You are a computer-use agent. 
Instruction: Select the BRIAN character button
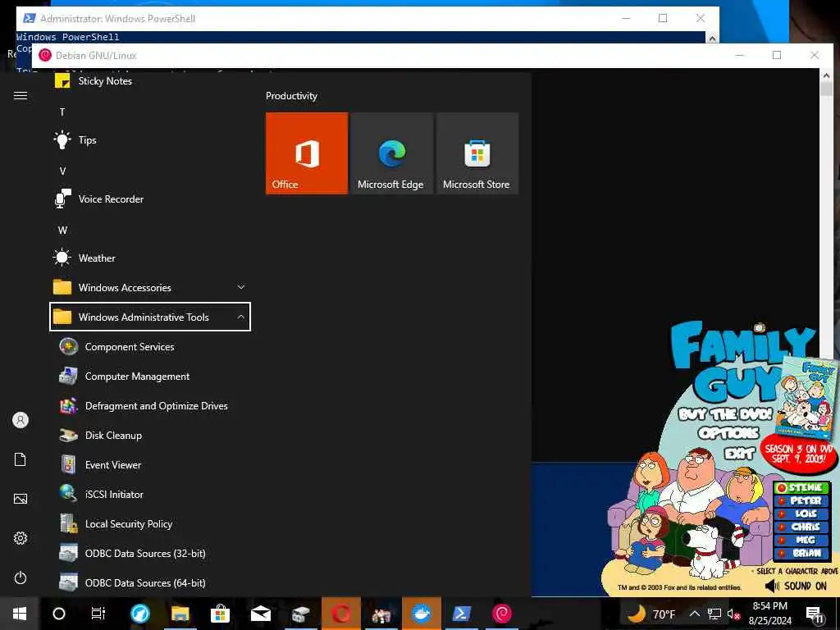[x=802, y=553]
